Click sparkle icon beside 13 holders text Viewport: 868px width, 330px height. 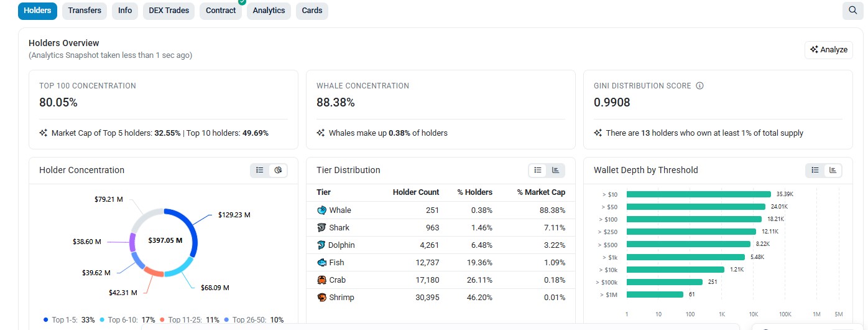598,133
